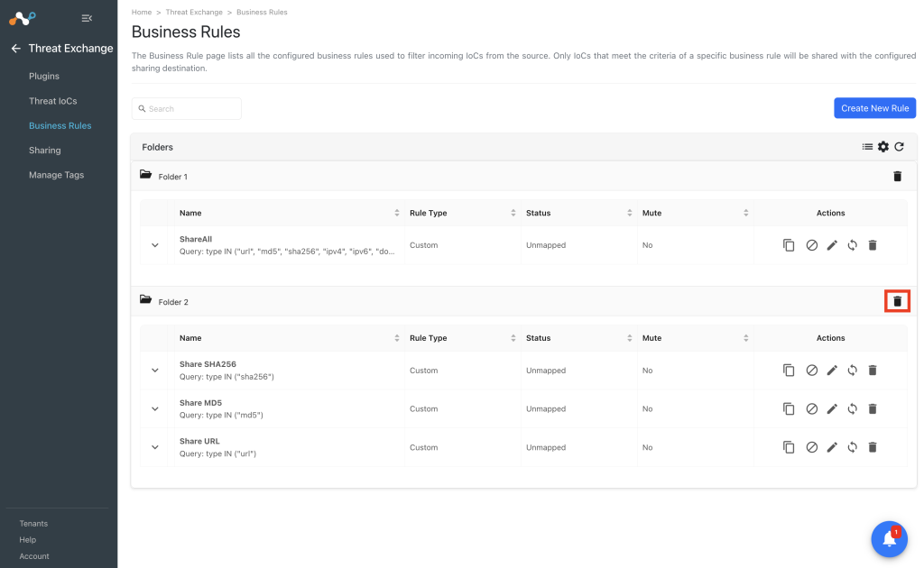This screenshot has height=568, width=924.
Task: Collapse Folder 2 via folder icon
Action: pyautogui.click(x=145, y=299)
